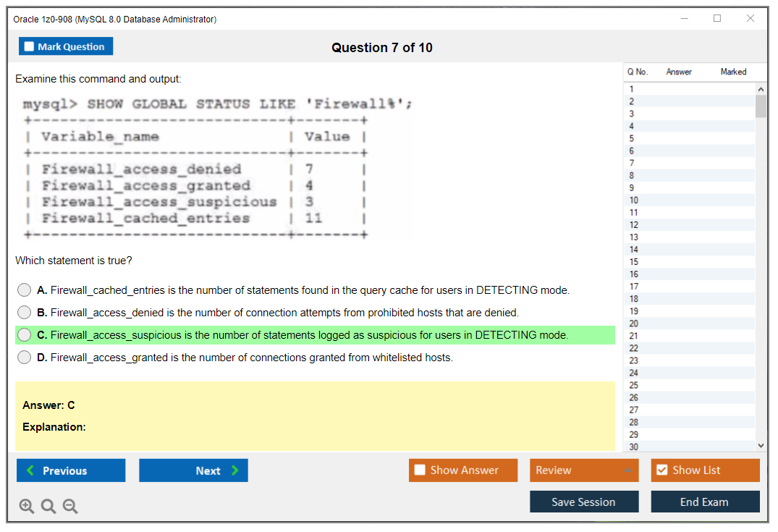The image size is (778, 532).
Task: Collapse the Review dropdown chevron
Action: (x=629, y=470)
